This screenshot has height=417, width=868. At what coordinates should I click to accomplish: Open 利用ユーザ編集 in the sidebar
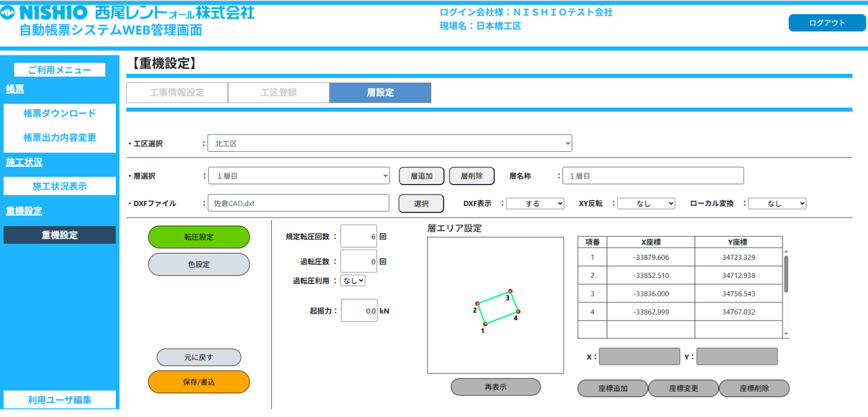60,400
